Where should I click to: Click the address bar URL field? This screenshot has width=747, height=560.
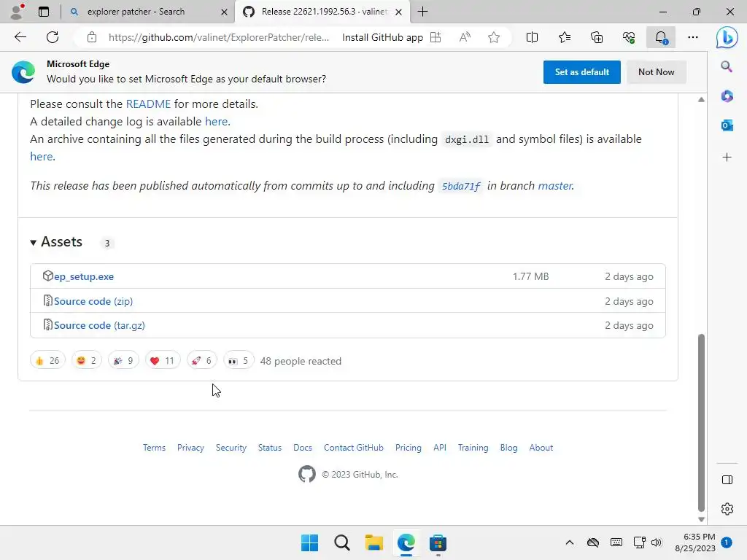click(x=218, y=37)
